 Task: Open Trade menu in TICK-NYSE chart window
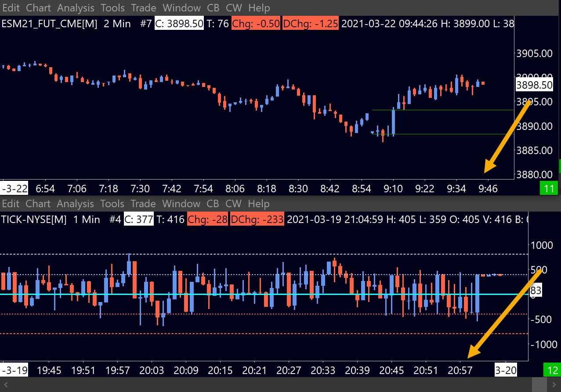point(143,204)
